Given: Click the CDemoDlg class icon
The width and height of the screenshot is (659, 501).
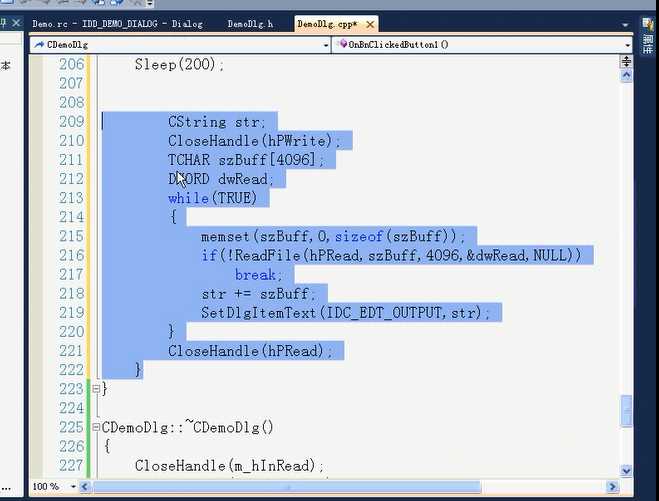Looking at the screenshot, I should pyautogui.click(x=39, y=44).
